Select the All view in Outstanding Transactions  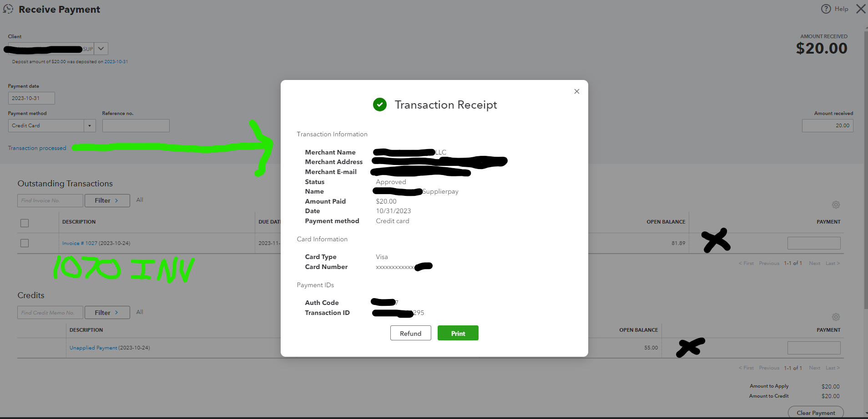(140, 200)
